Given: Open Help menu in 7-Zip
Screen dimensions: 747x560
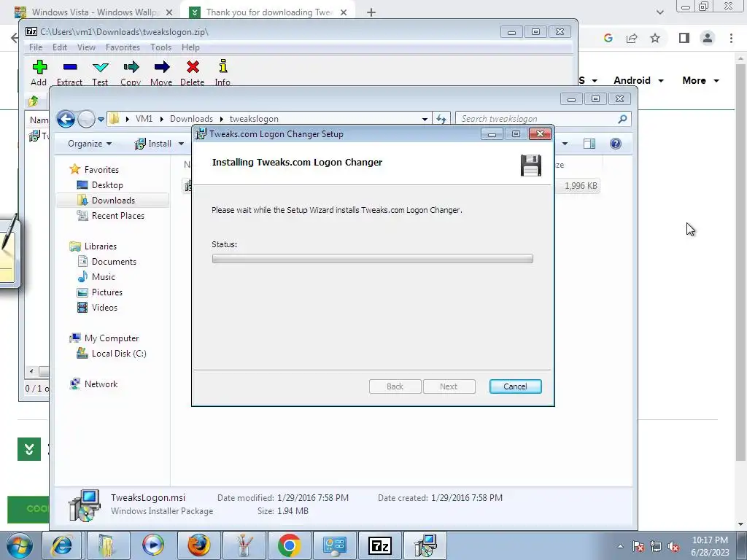Looking at the screenshot, I should click(190, 47).
